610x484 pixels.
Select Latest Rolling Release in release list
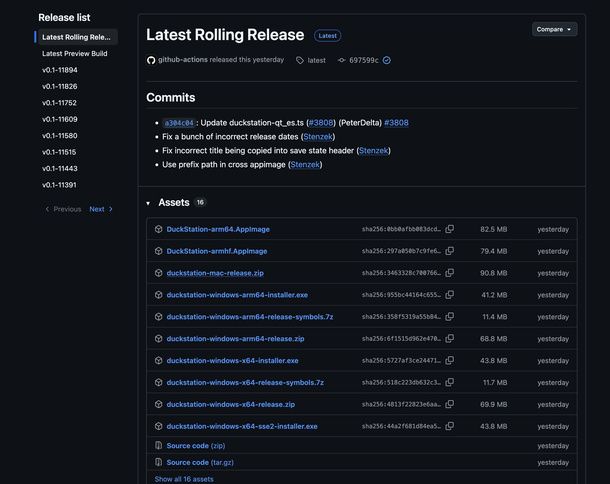tap(76, 37)
